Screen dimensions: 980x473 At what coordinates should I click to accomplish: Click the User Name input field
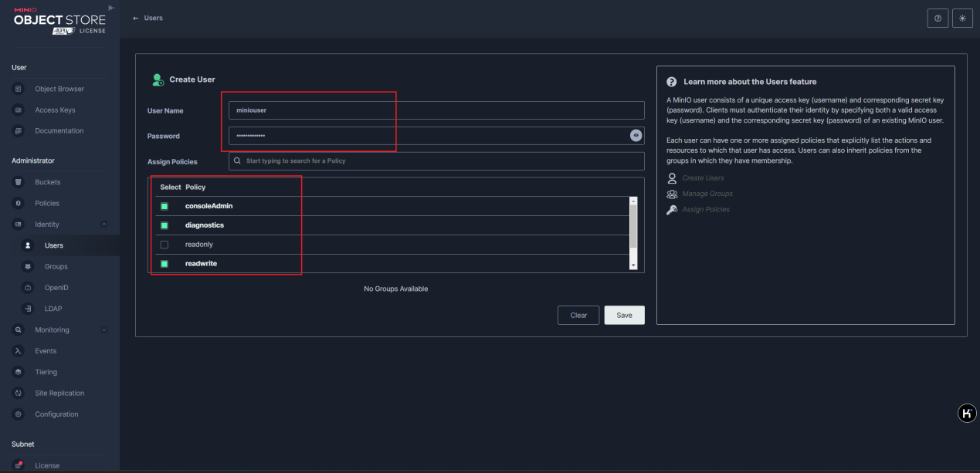(x=436, y=110)
